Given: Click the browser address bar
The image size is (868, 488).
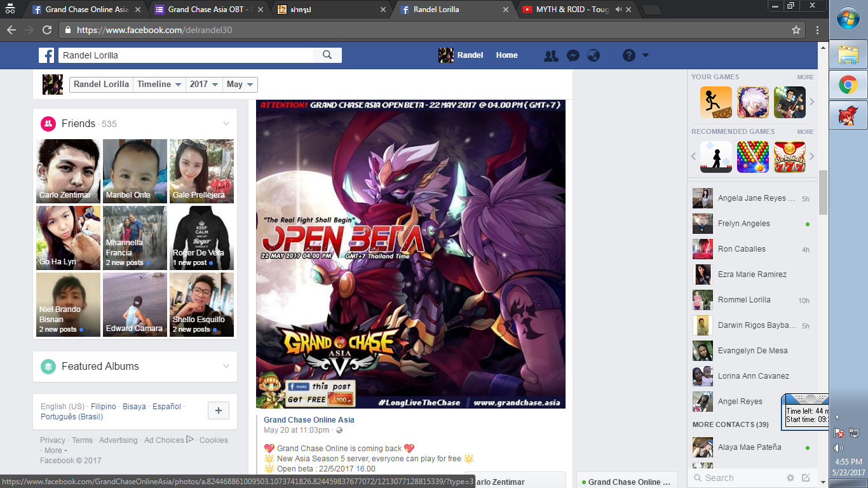Looking at the screenshot, I should pos(426,30).
